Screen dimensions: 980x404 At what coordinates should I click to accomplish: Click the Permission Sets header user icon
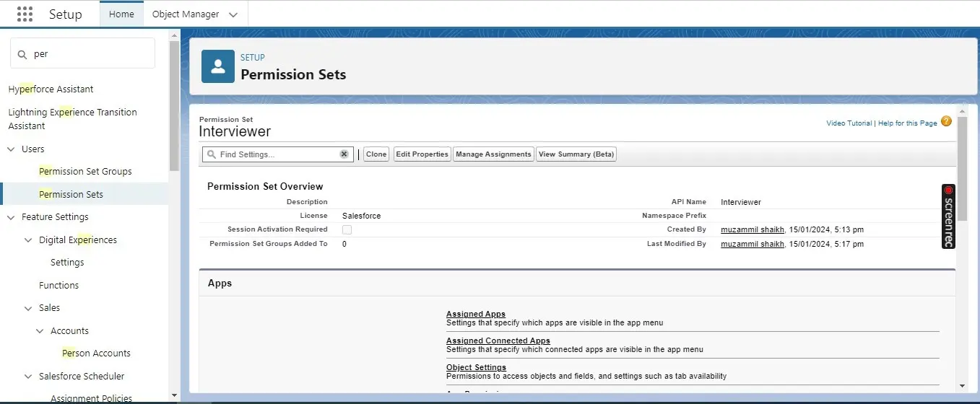[x=217, y=66]
